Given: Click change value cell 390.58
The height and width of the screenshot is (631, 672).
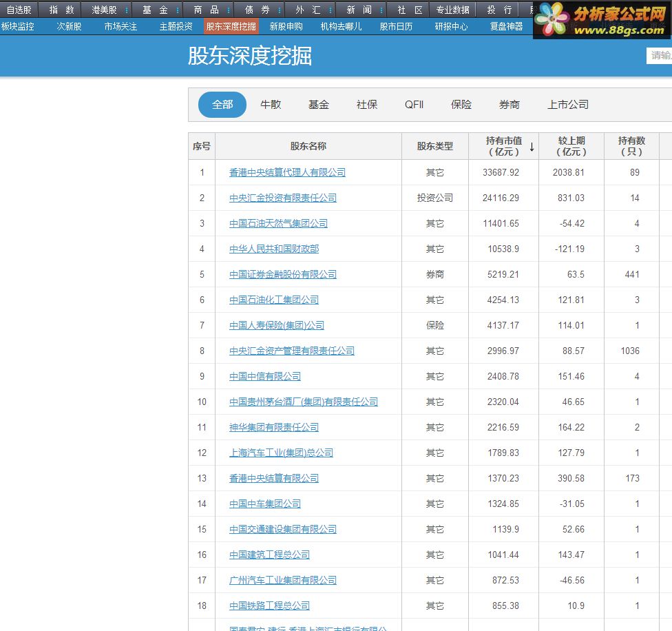Looking at the screenshot, I should click(x=571, y=478).
